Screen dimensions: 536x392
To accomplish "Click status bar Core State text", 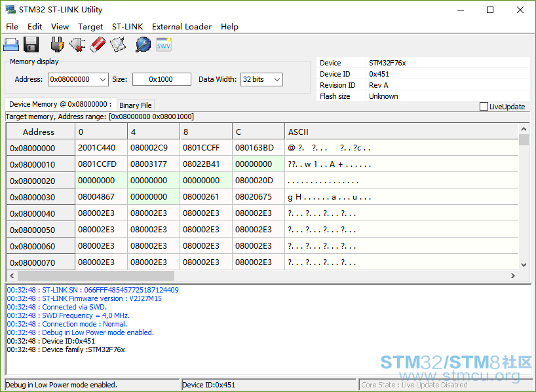I will (414, 385).
